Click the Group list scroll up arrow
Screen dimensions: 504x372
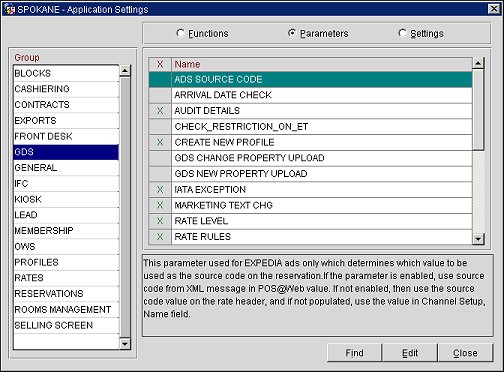(125, 71)
